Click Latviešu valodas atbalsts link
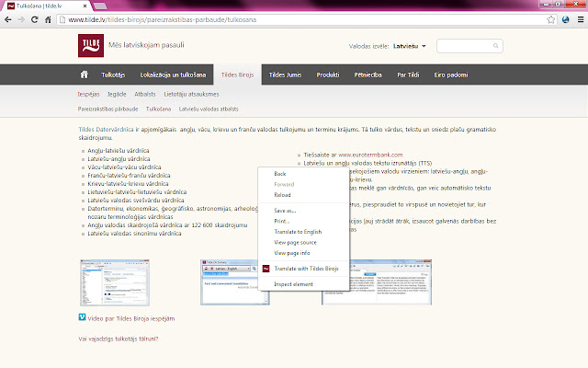588x368 pixels. tap(209, 109)
